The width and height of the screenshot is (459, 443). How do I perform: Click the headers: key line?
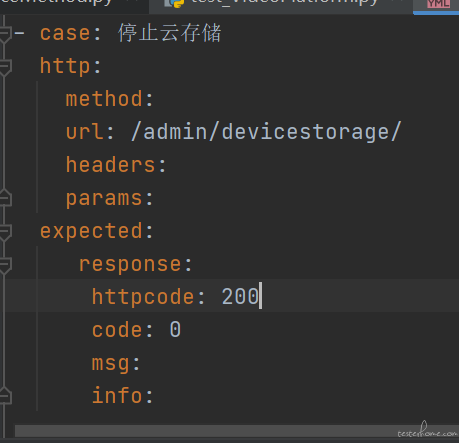116,165
